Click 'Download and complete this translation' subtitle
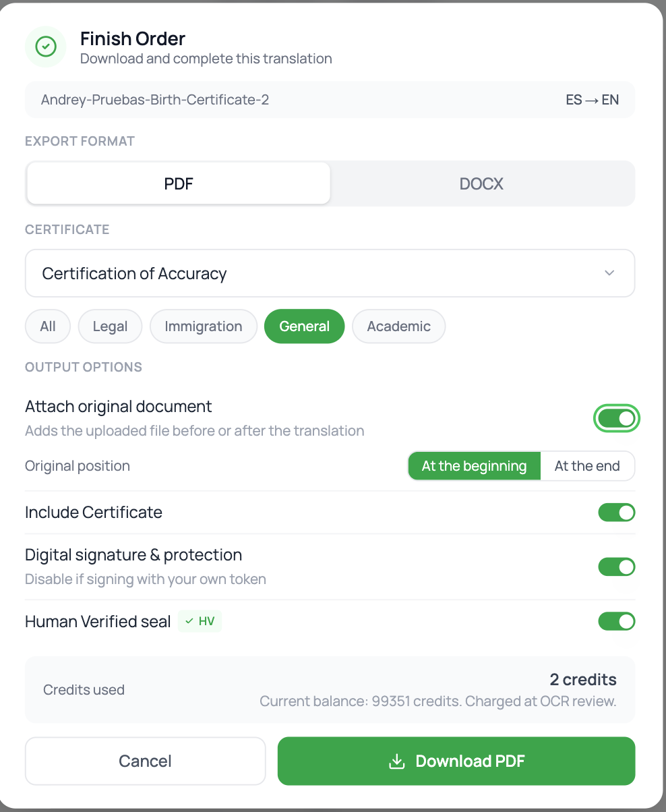This screenshot has width=666, height=812. pos(206,59)
